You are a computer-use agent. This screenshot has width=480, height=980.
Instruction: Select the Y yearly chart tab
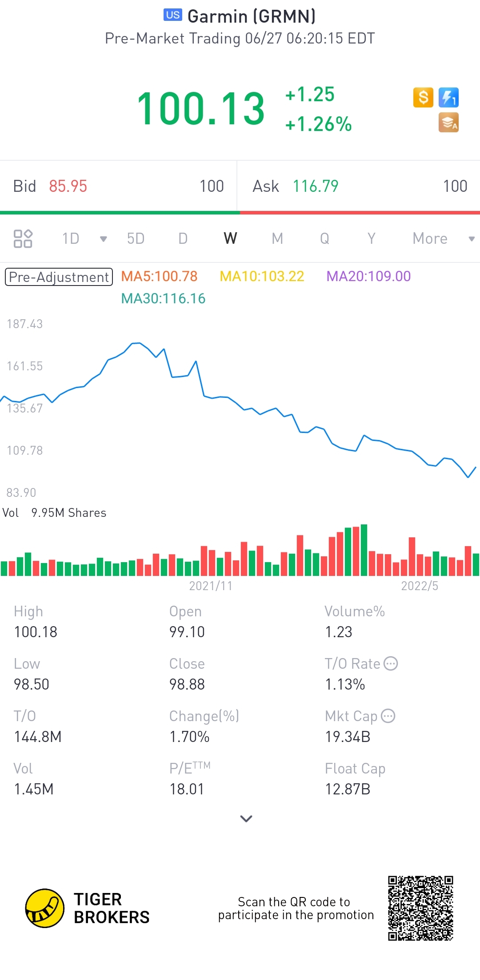[372, 238]
